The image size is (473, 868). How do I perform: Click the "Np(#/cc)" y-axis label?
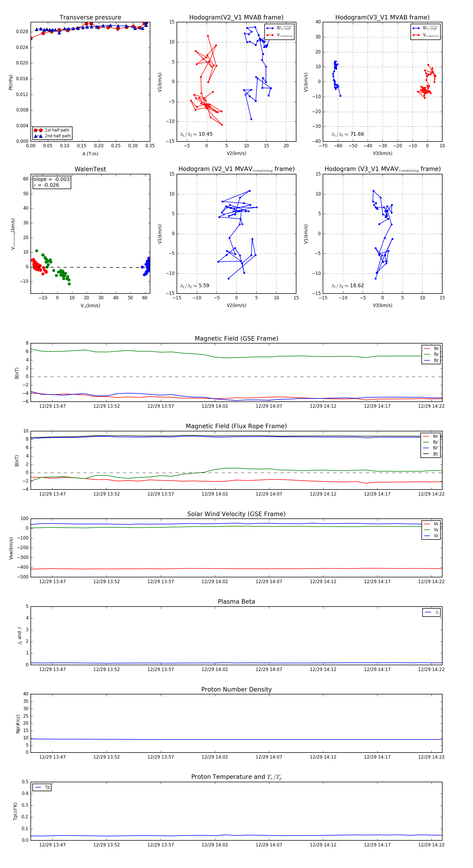[x=18, y=723]
